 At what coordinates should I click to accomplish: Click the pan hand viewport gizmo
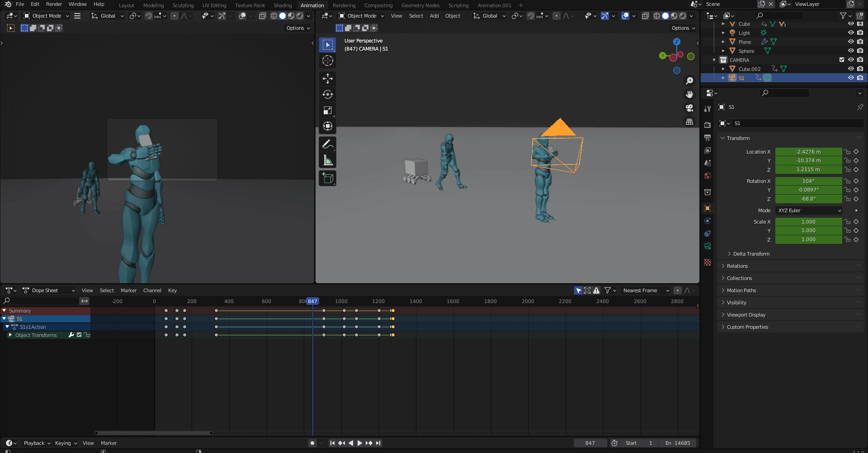point(689,94)
